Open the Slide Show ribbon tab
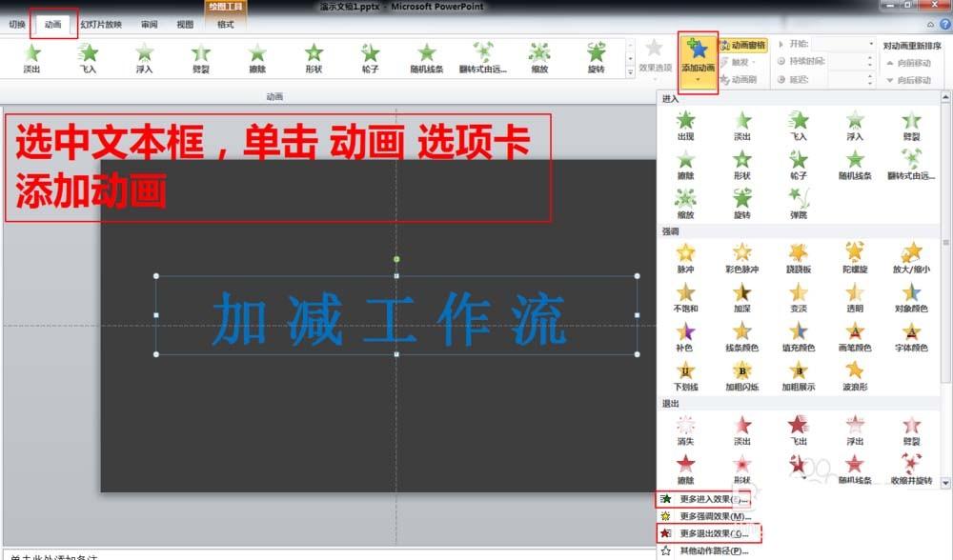Screen dimensions: 953x560 coord(101,25)
